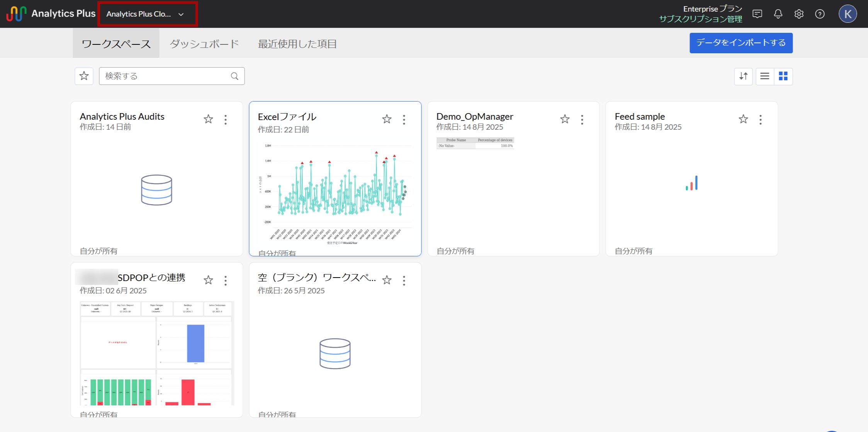The width and height of the screenshot is (868, 432).
Task: Click the feedback chat icon
Action: (757, 14)
